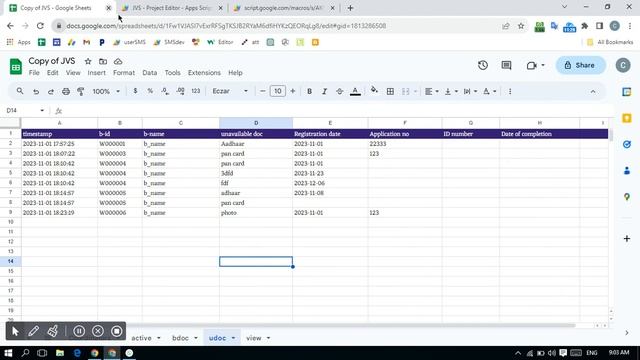The width and height of the screenshot is (640, 360).
Task: Open the File menu
Action: (x=34, y=73)
